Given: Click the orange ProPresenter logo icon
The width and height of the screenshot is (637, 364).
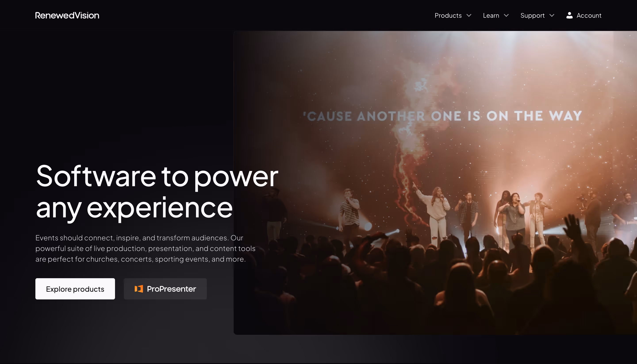Looking at the screenshot, I should click(139, 289).
